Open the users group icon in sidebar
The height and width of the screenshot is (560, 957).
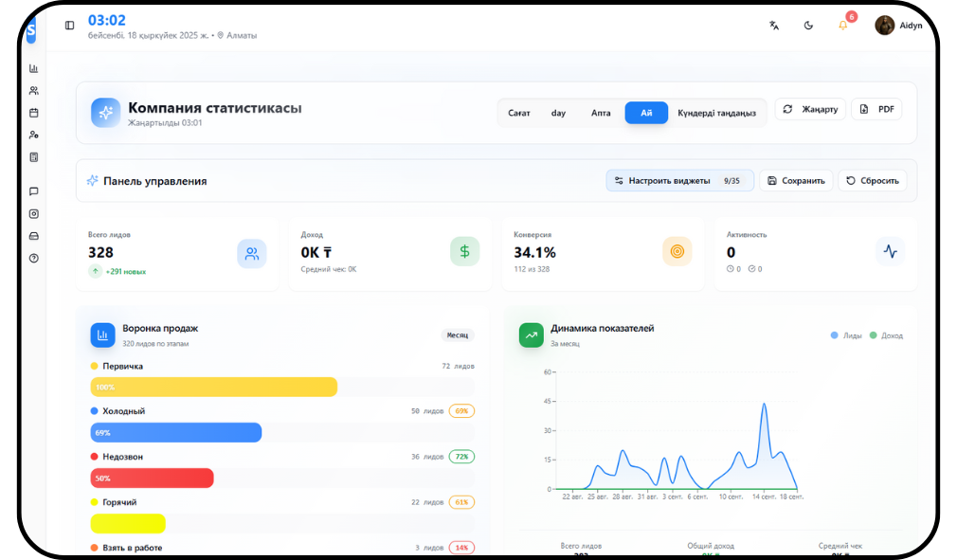pos(34,91)
